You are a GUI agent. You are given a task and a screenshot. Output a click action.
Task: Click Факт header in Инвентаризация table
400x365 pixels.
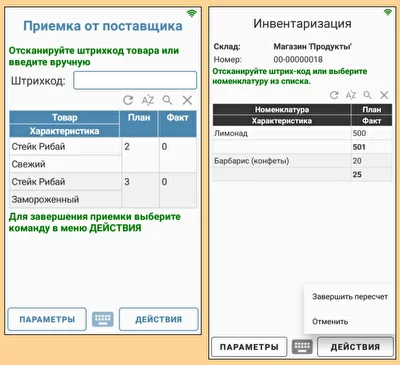372,121
